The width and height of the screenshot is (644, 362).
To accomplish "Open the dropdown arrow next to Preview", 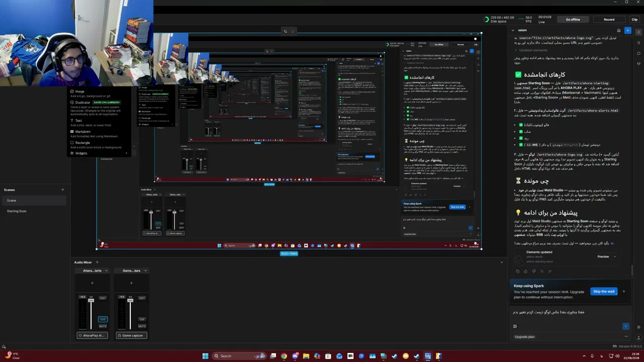I will click(615, 256).
